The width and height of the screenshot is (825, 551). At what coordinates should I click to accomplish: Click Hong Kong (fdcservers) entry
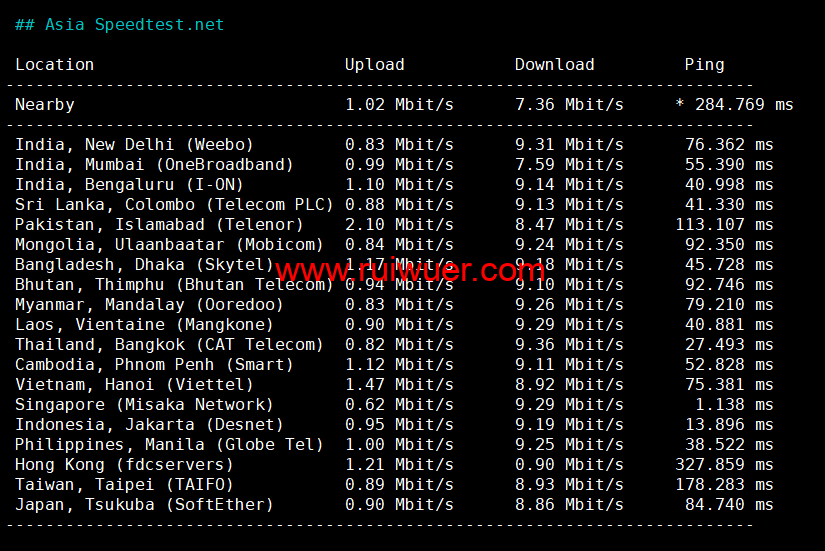point(124,465)
